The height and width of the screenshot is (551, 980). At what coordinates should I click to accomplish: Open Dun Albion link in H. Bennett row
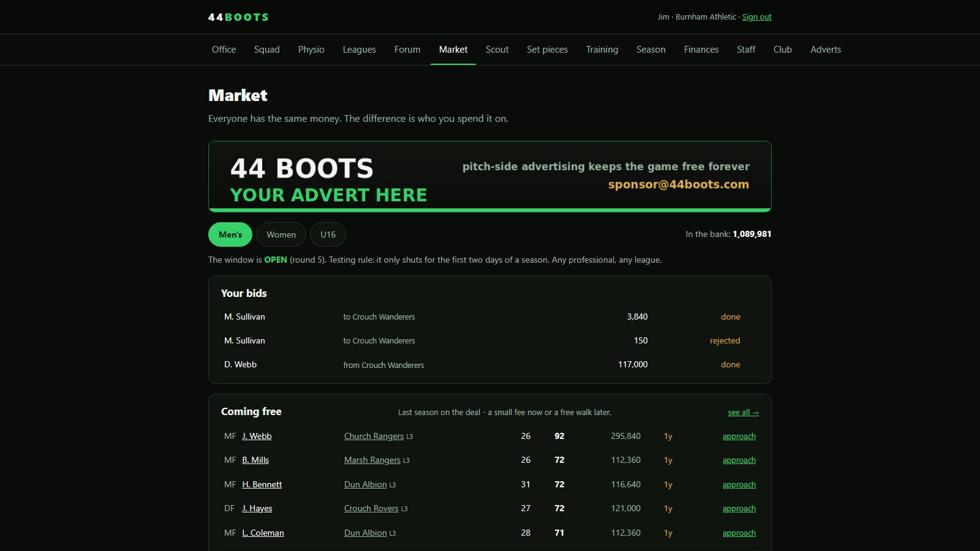click(366, 484)
